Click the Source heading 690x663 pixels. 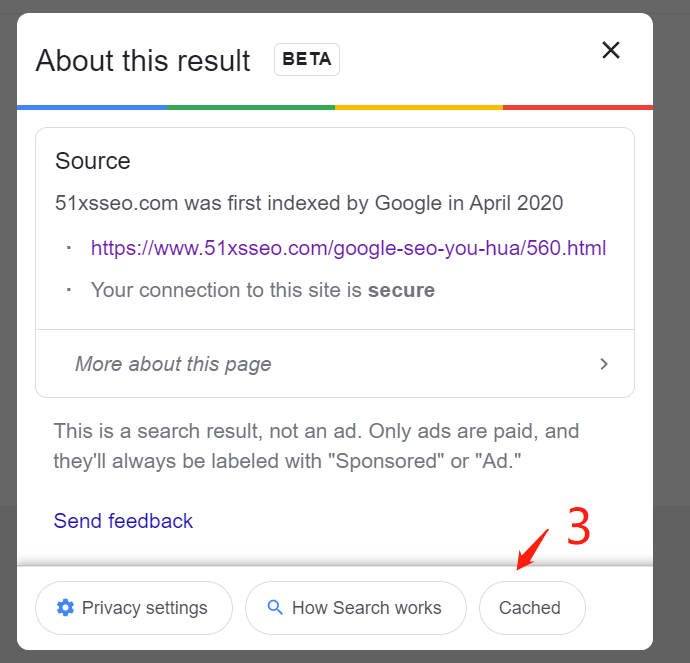93,162
